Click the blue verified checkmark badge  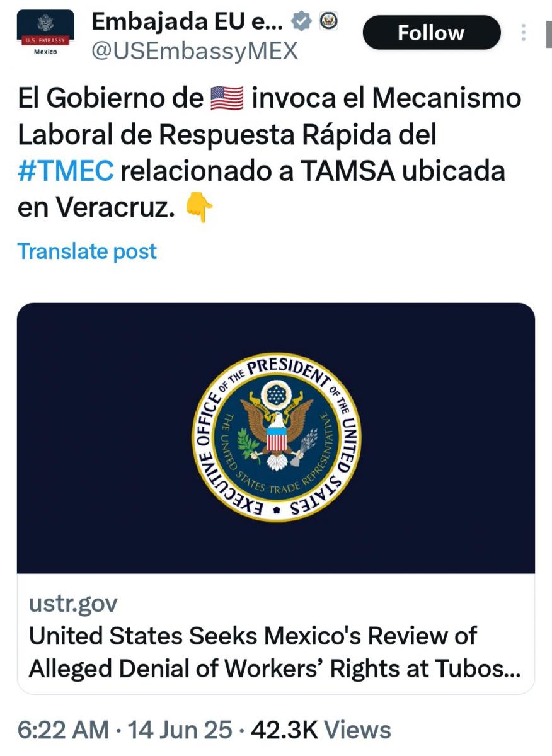point(302,22)
